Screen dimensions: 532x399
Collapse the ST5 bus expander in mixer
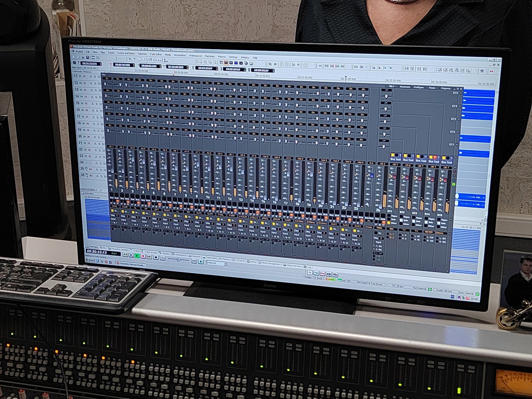[x=460, y=93]
